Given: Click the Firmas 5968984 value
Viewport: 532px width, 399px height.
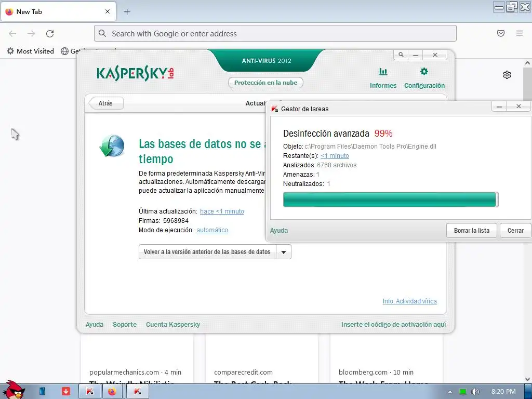Looking at the screenshot, I should (x=176, y=221).
